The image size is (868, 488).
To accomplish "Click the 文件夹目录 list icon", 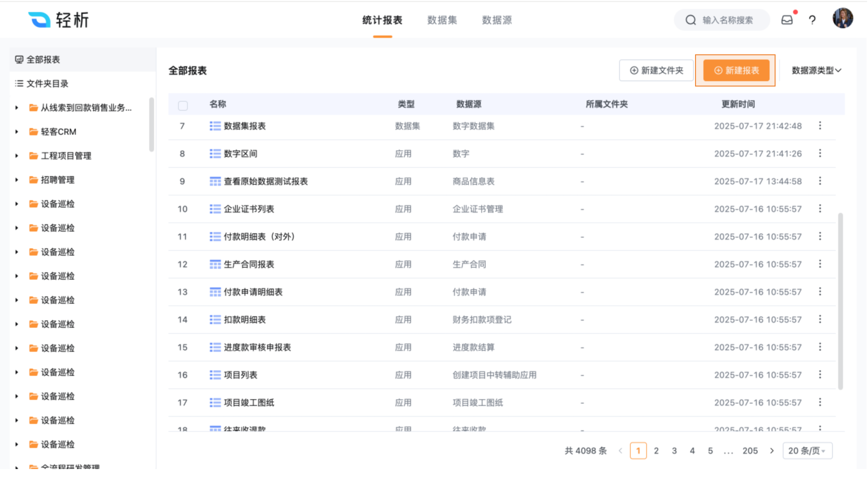I will (19, 83).
